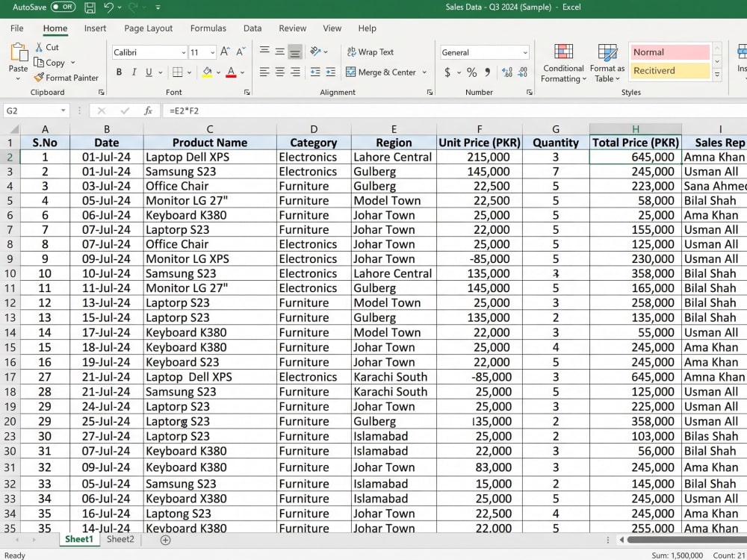
Task: Select column H header
Action: [x=636, y=129]
